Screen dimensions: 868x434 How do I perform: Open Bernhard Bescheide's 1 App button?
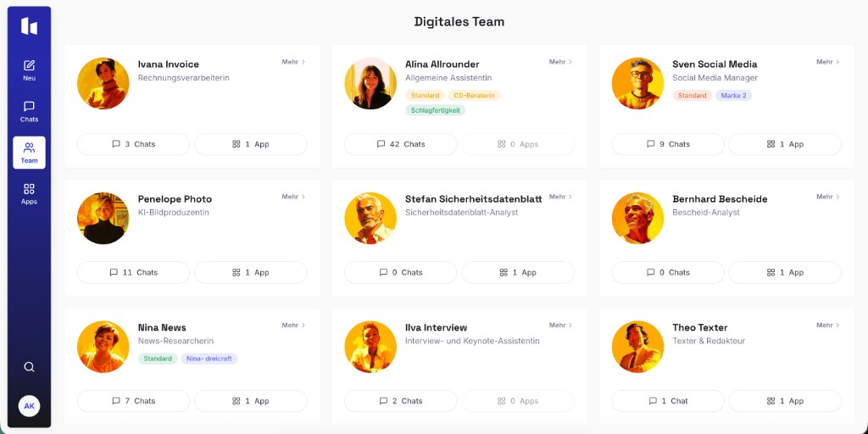(x=785, y=272)
